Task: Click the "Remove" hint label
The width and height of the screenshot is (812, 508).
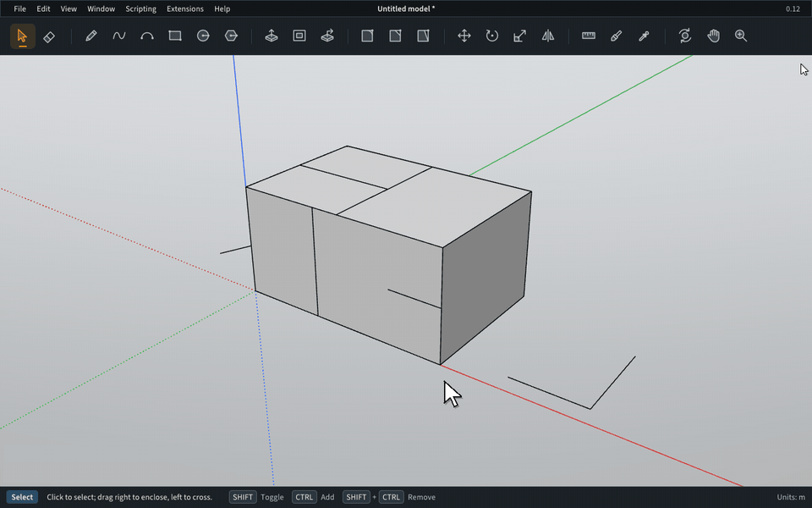Action: pos(421,497)
